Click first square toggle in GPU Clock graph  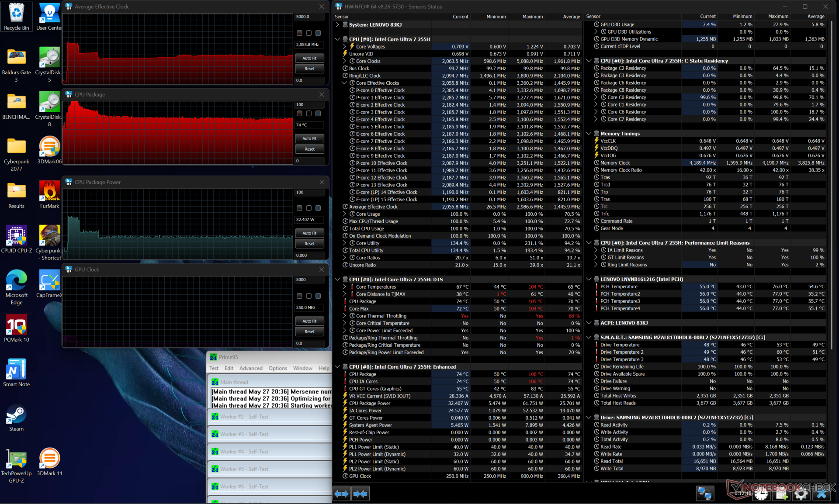(299, 296)
